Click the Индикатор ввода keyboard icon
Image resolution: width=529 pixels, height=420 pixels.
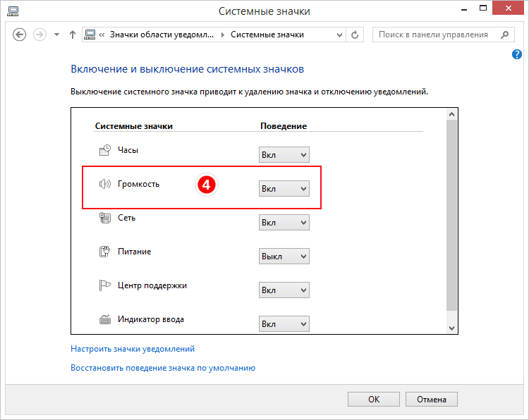[x=105, y=319]
